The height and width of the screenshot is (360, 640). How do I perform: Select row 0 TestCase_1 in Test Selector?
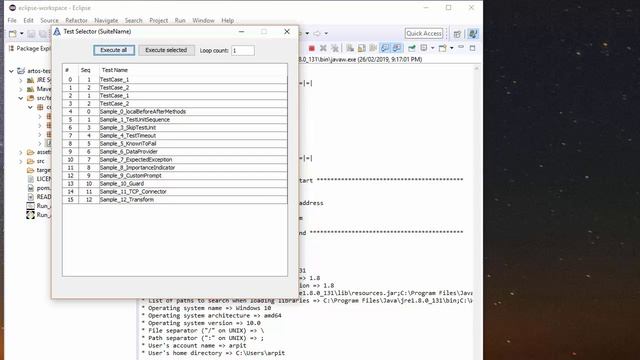(x=175, y=80)
